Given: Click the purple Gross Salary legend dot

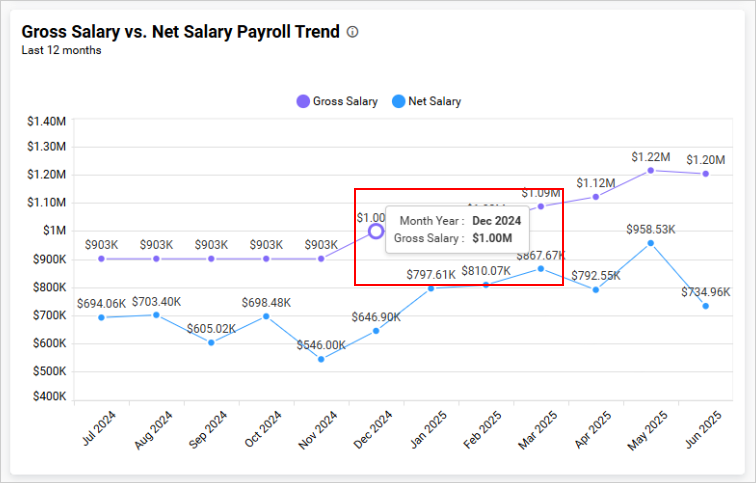Looking at the screenshot, I should 303,101.
